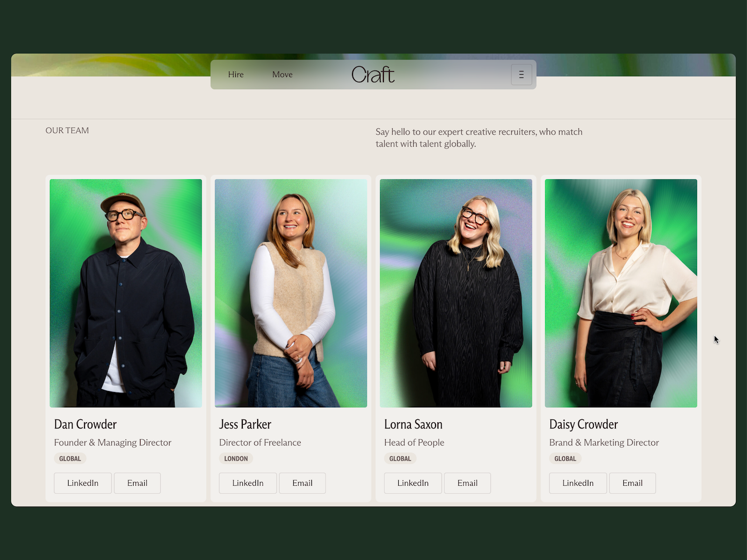Select Jess Parker's portrait photo
This screenshot has height=560, width=747.
click(291, 293)
